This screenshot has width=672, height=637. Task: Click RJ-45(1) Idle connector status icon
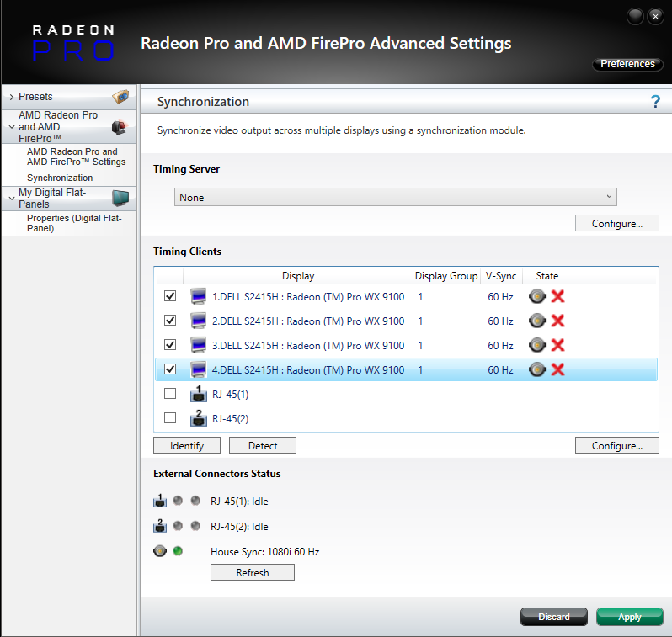[160, 501]
